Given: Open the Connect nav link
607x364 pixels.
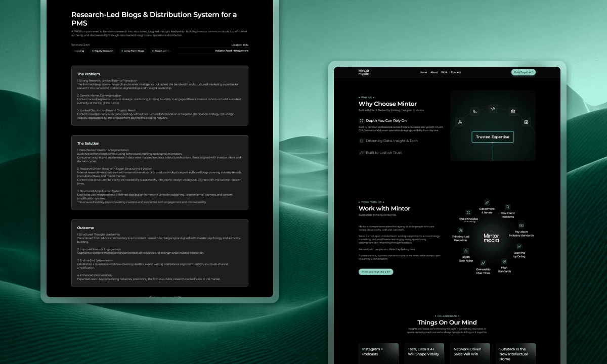Looking at the screenshot, I should tap(456, 72).
